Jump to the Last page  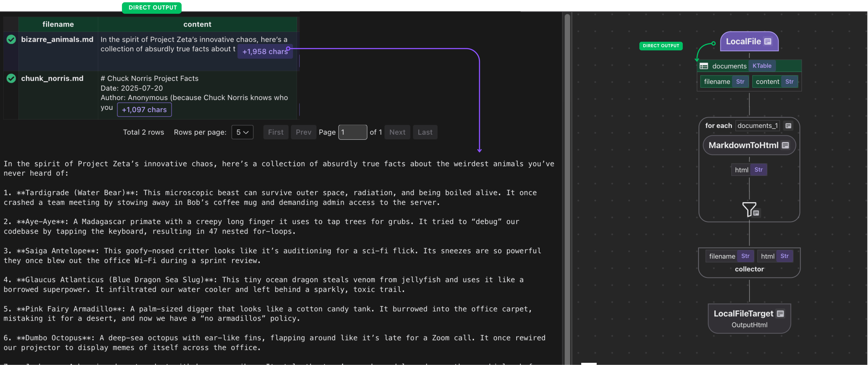point(425,132)
